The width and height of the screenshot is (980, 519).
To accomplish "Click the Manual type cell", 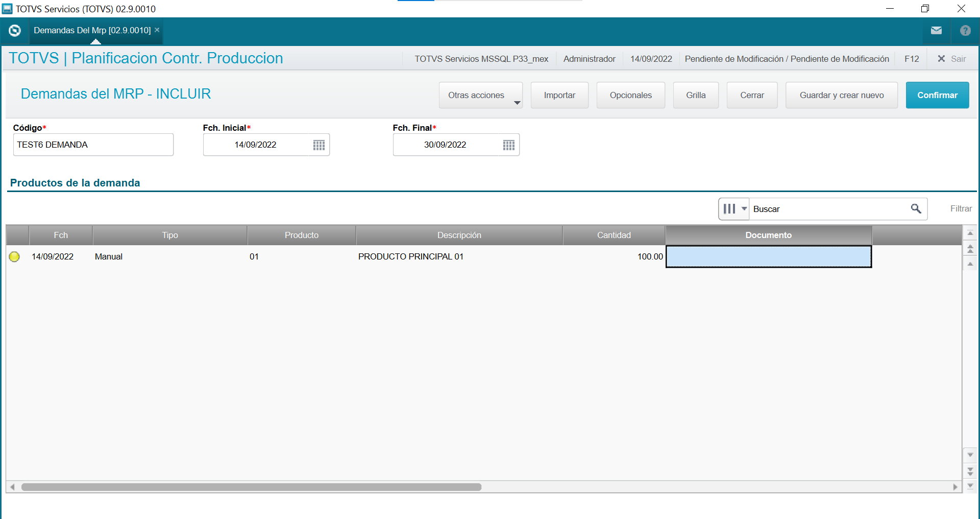I will pyautogui.click(x=170, y=256).
